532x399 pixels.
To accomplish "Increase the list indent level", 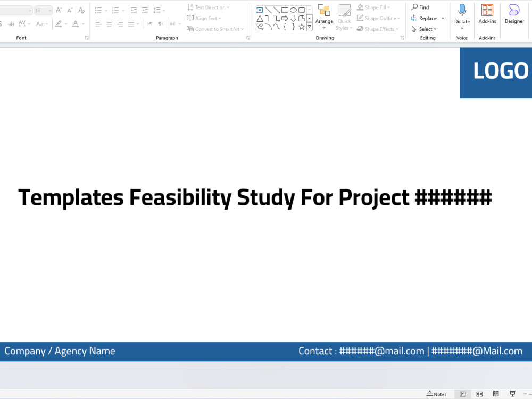I will coord(145,10).
